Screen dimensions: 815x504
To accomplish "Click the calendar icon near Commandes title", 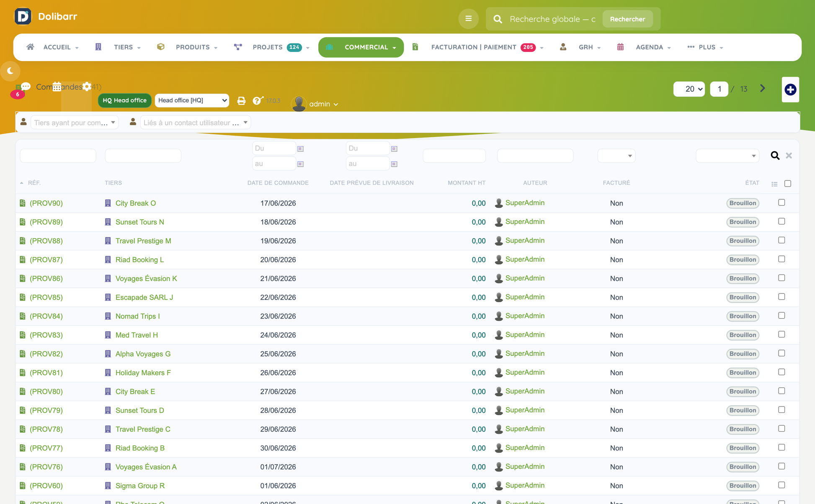I will pyautogui.click(x=57, y=86).
